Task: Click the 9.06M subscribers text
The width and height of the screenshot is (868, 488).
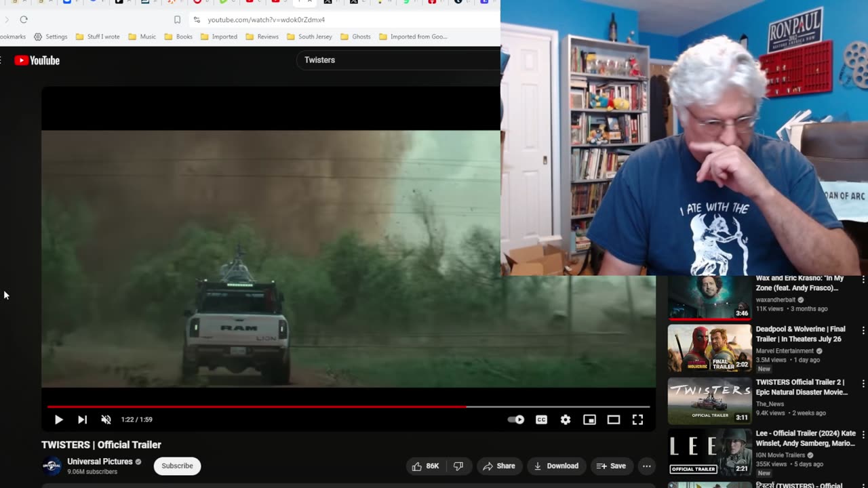Action: pyautogui.click(x=92, y=472)
